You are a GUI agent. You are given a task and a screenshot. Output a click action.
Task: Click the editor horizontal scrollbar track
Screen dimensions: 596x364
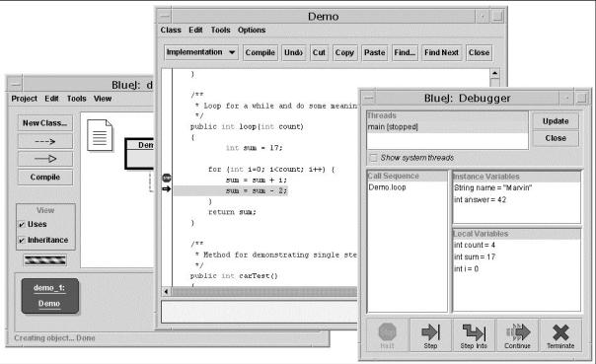point(264,291)
